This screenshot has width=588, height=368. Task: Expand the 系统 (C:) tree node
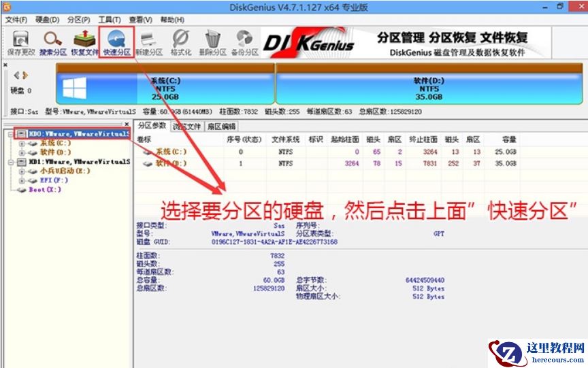pyautogui.click(x=22, y=143)
